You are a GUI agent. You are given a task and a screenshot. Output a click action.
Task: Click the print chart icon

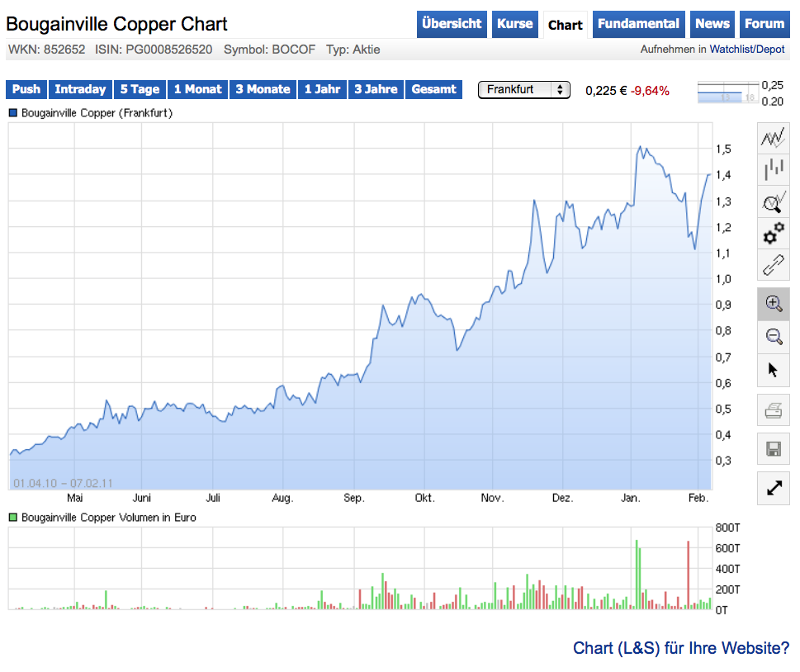(x=773, y=409)
